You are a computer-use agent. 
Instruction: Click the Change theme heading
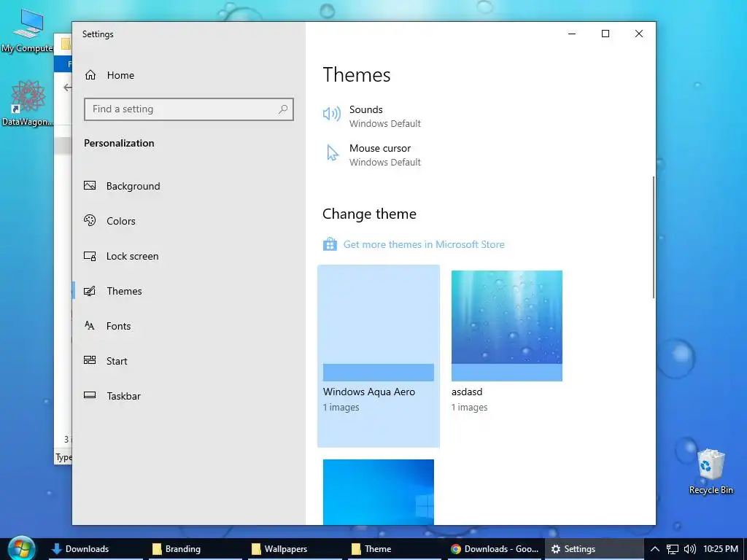click(369, 214)
